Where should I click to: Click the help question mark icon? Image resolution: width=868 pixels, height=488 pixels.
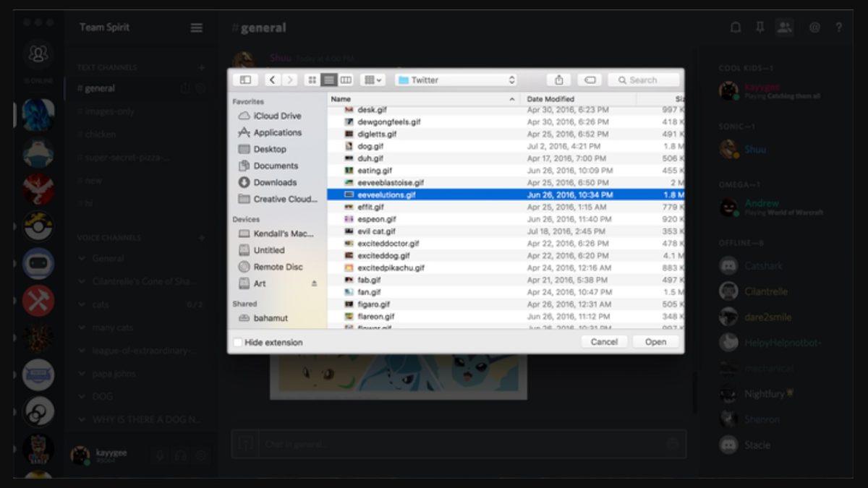tap(839, 27)
